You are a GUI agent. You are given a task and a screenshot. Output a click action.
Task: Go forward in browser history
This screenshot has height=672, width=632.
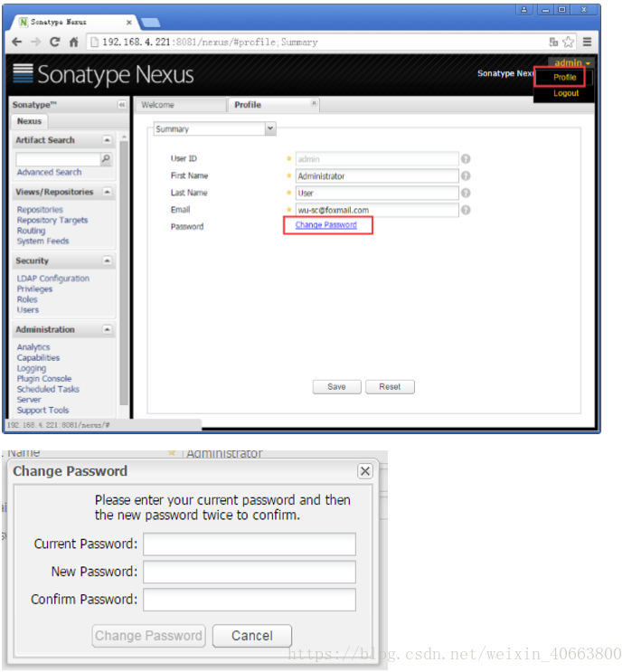point(36,42)
